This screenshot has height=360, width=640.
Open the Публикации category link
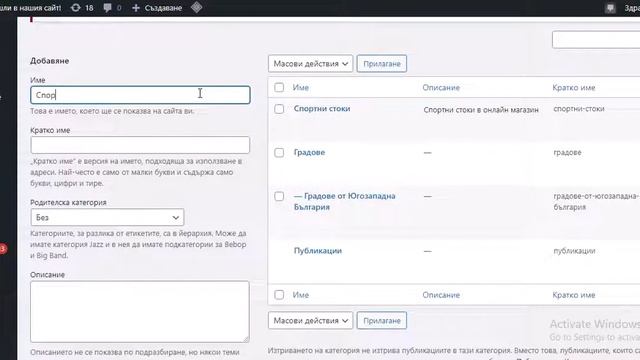pos(318,251)
